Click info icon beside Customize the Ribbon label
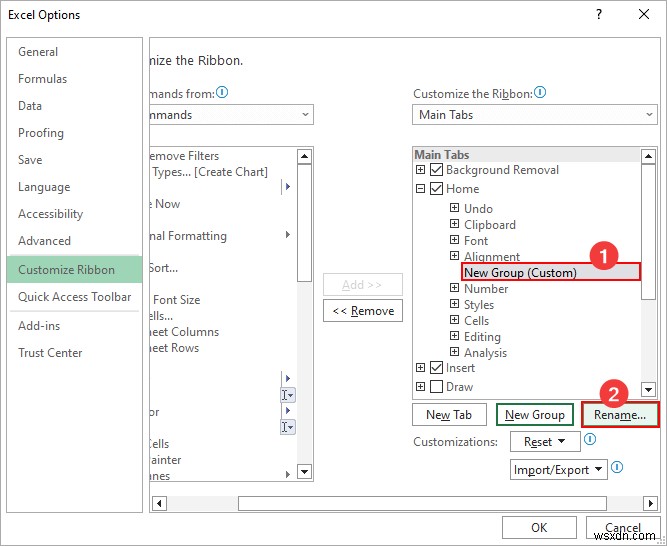 [540, 92]
